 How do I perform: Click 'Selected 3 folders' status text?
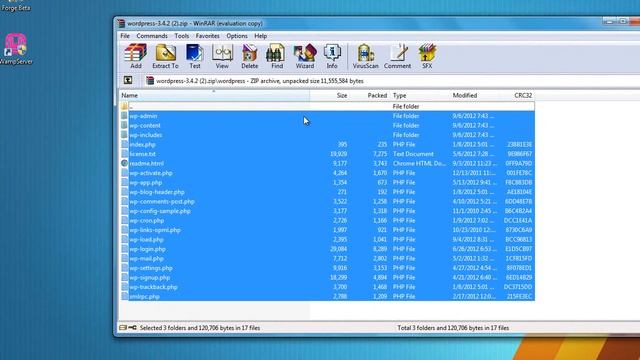200,328
